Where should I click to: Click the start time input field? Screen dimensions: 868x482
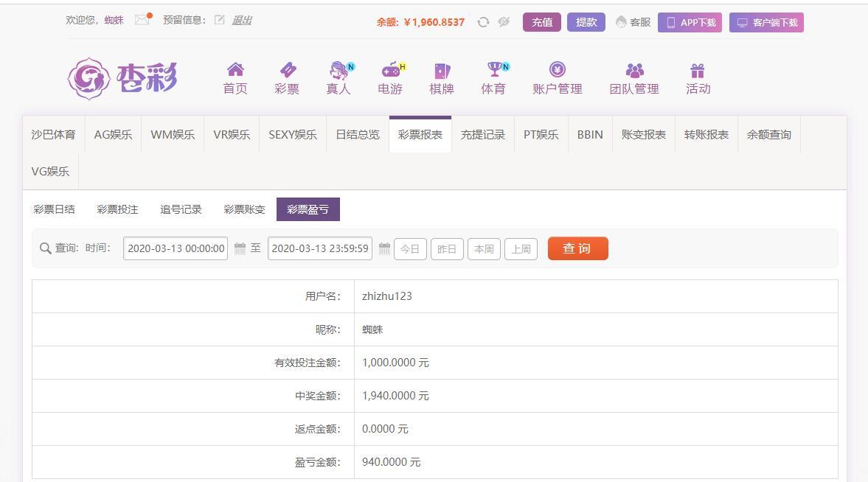[x=176, y=248]
